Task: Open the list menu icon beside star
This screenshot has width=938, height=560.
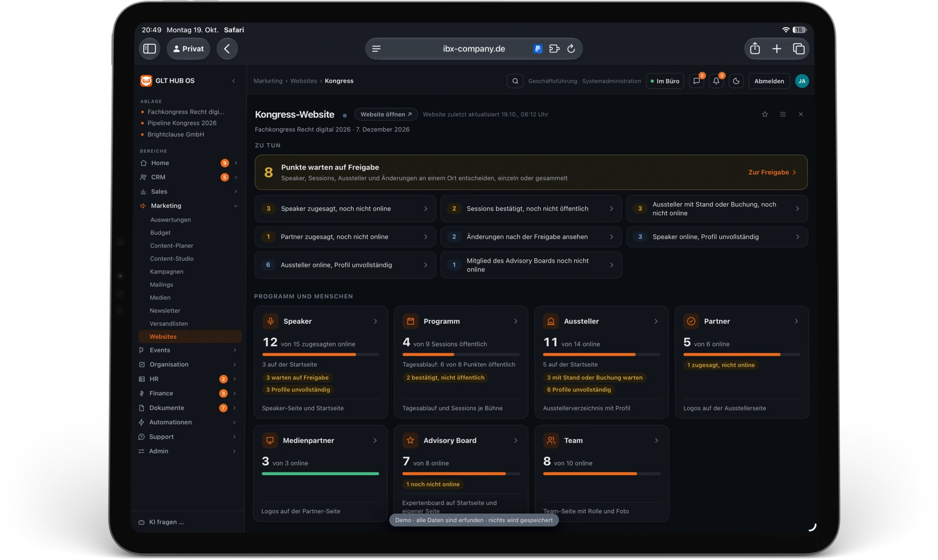Action: pyautogui.click(x=783, y=114)
